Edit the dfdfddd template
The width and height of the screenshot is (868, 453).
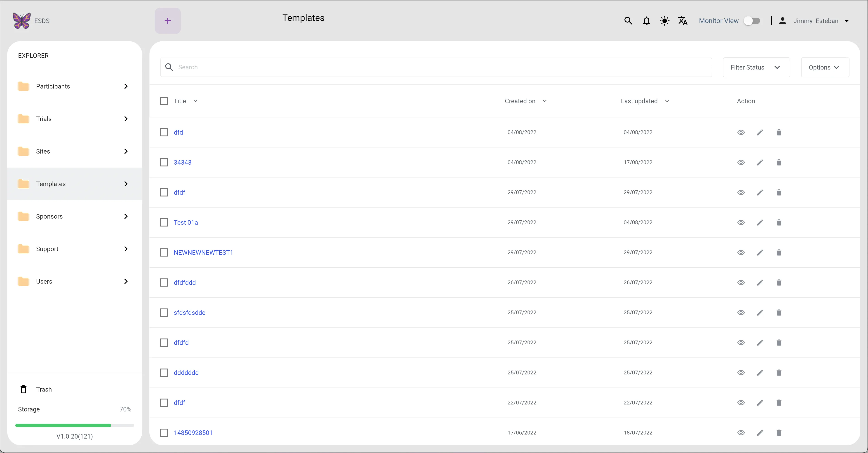pyautogui.click(x=760, y=282)
